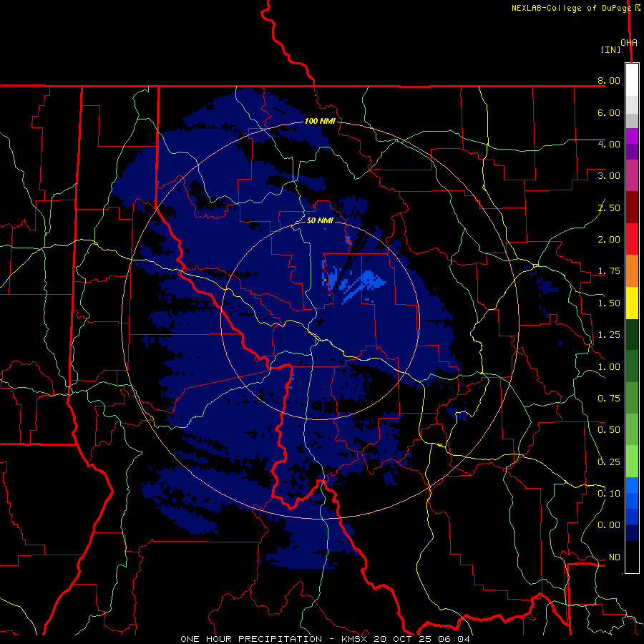Viewport: 644px width, 644px height.
Task: Pick the yellow legend swatch by 1.50
Action: [x=632, y=303]
